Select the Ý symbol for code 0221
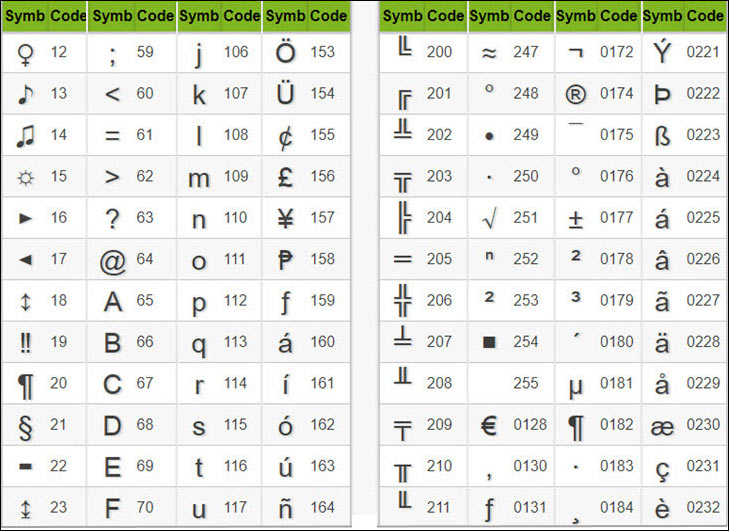This screenshot has width=729, height=531. pyautogui.click(x=662, y=51)
